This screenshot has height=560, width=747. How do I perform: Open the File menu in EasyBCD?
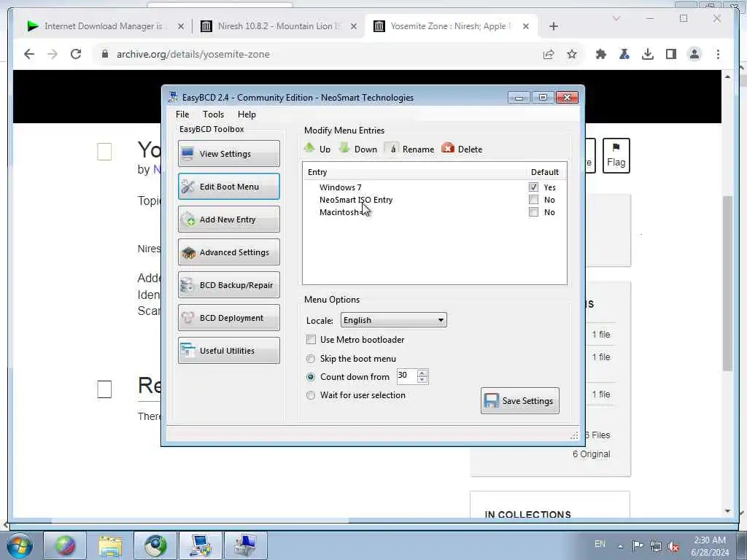(x=182, y=114)
